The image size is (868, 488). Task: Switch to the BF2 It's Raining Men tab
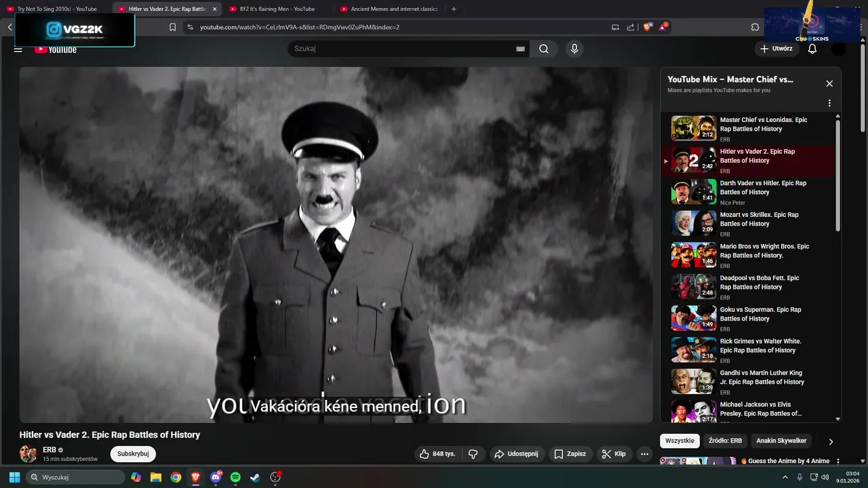[277, 9]
